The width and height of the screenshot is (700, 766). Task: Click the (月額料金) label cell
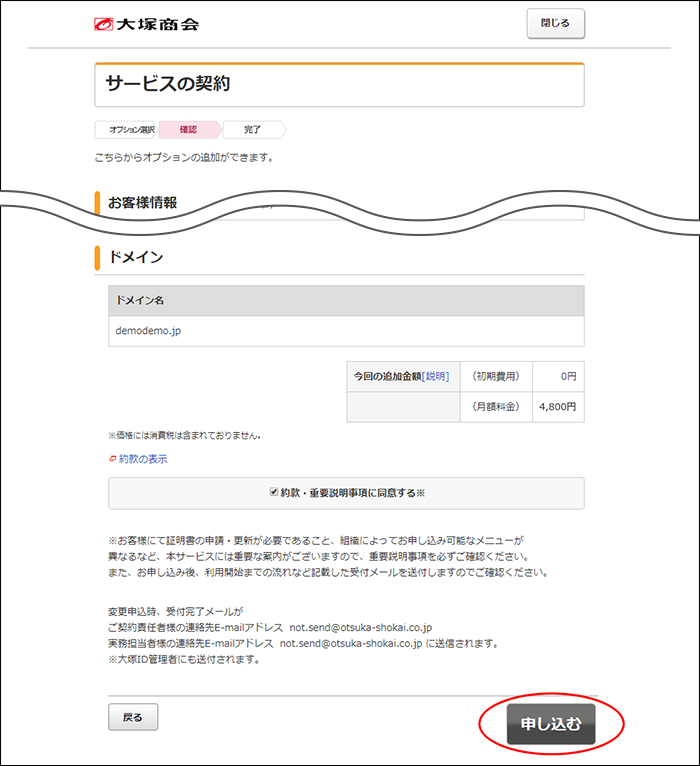(496, 406)
